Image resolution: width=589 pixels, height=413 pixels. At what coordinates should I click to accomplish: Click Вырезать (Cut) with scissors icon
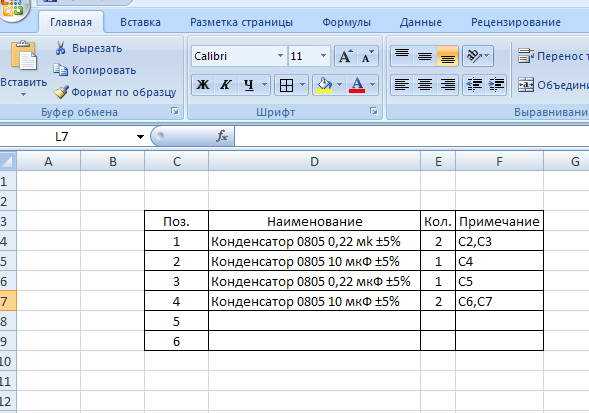pos(89,48)
